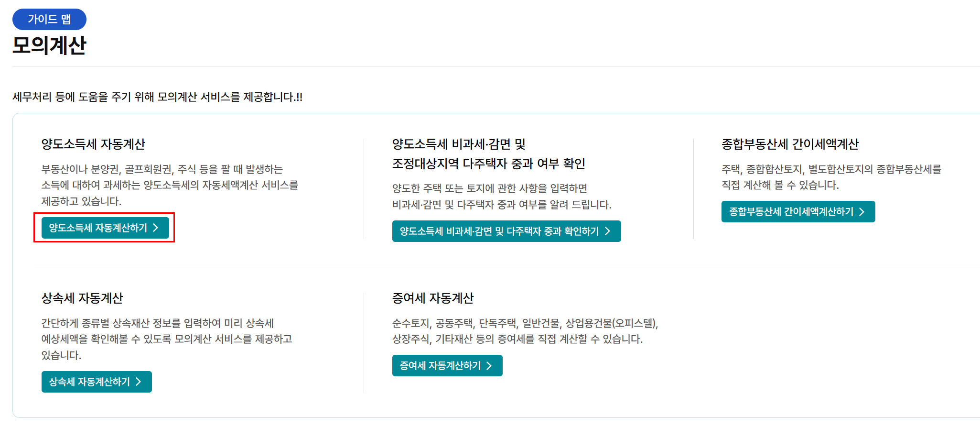
Task: Open 증여세 자동계산하기 teal button
Action: click(447, 366)
